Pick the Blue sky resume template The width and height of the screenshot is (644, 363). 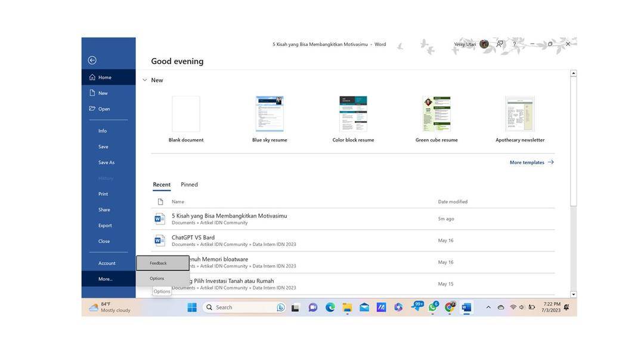270,119
